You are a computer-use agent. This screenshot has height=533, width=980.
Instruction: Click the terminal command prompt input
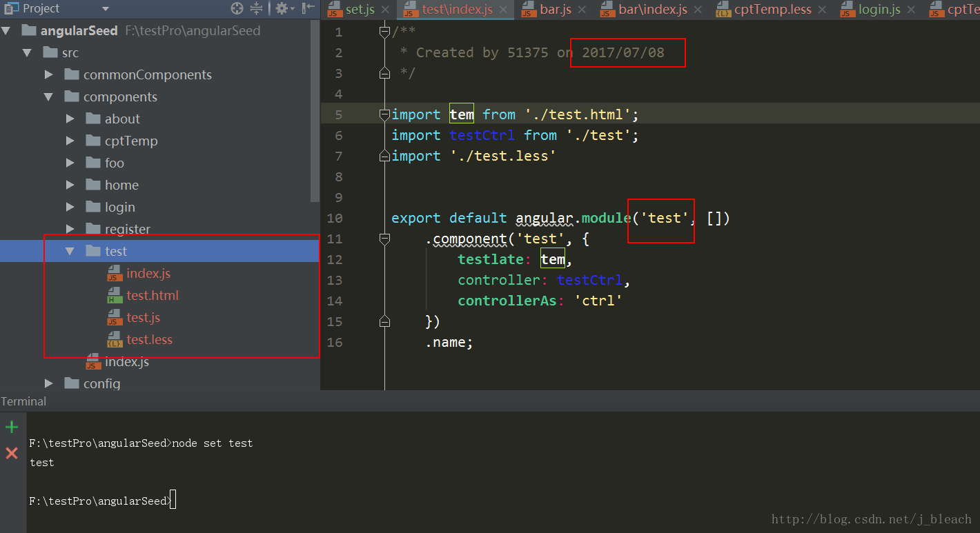(173, 501)
